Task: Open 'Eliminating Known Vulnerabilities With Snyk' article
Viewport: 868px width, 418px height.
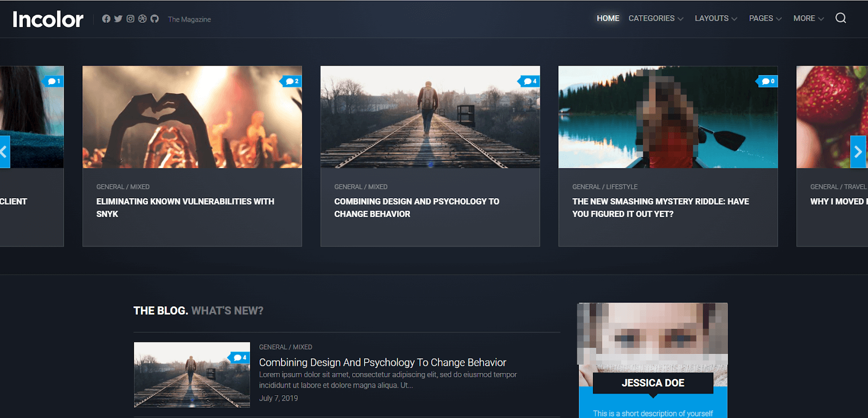Action: pyautogui.click(x=185, y=207)
